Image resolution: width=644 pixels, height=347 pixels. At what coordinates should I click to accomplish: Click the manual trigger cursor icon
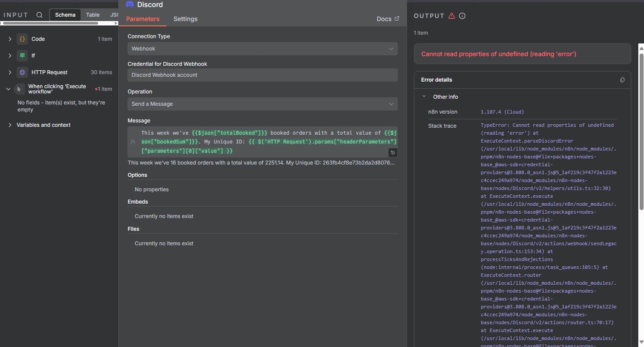[19, 89]
